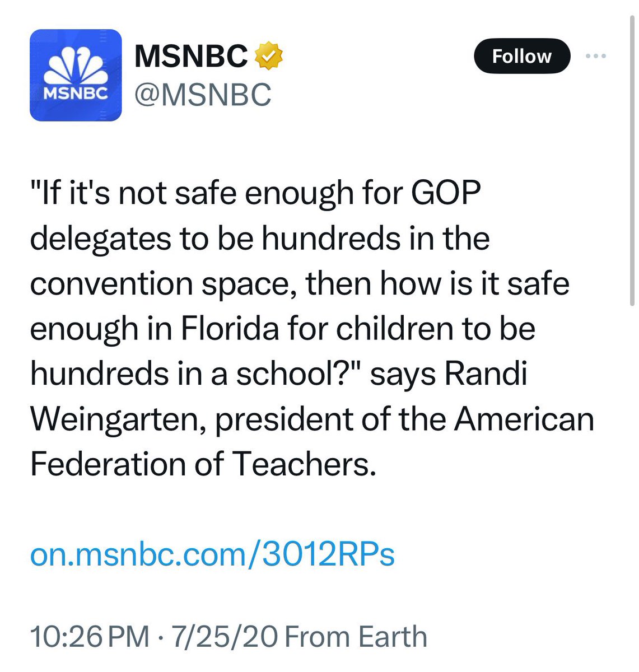Click the 7/25/20 date

pyautogui.click(x=225, y=637)
